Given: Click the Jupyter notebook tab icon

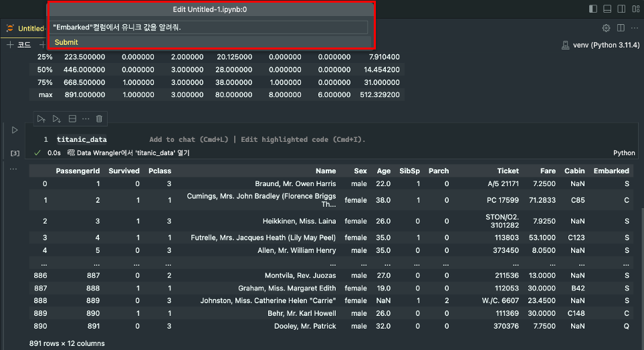Looking at the screenshot, I should (x=10, y=28).
